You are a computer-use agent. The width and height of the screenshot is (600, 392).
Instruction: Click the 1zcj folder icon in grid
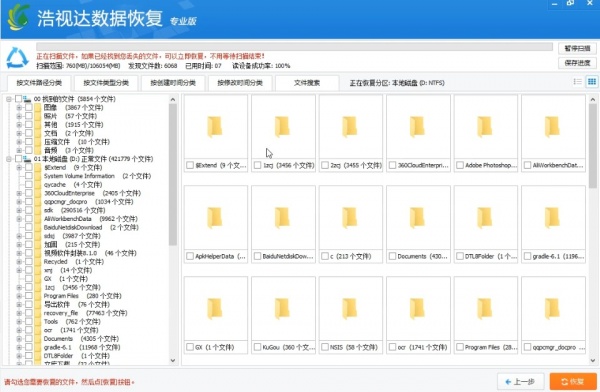click(x=283, y=127)
